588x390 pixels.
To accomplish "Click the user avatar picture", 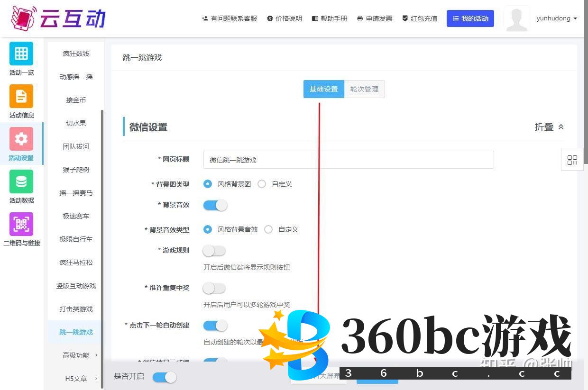I will [516, 19].
